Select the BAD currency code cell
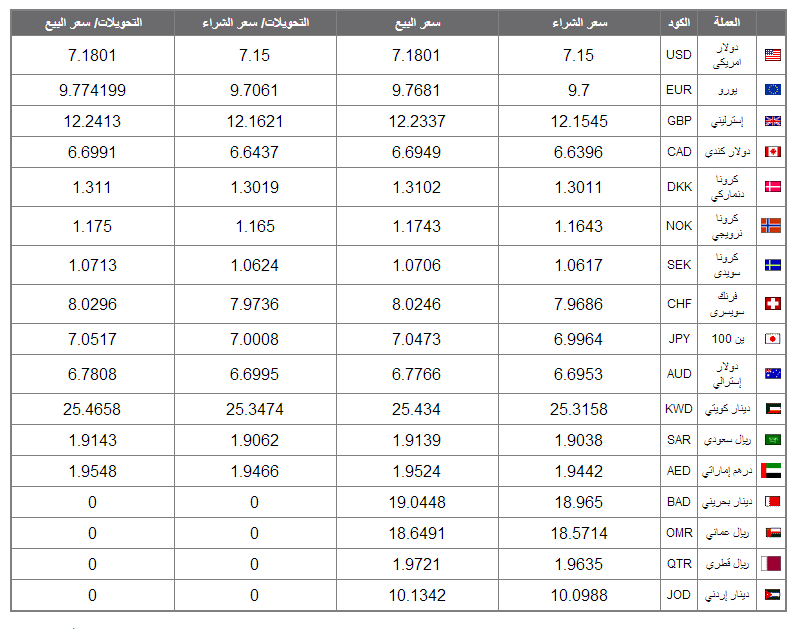The image size is (797, 629). click(679, 502)
